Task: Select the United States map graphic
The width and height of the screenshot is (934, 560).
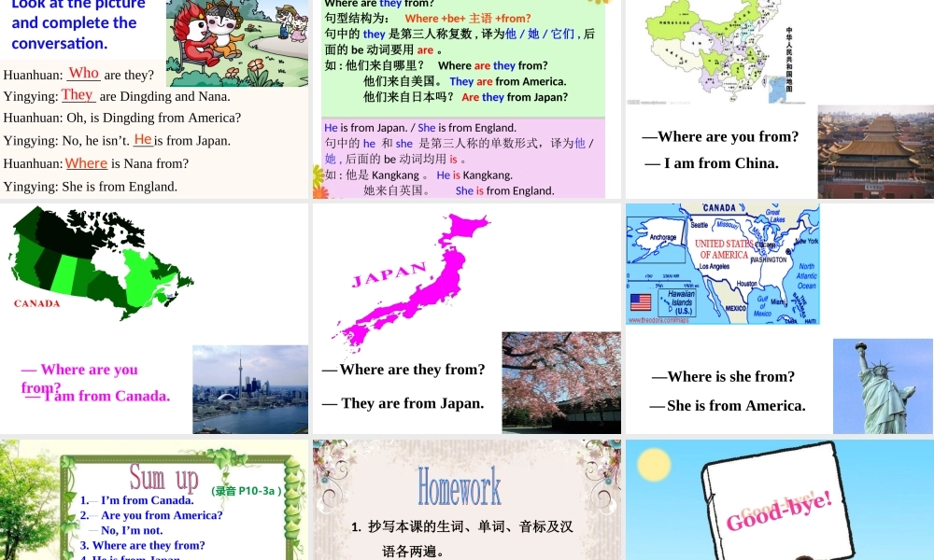Action: pos(722,263)
